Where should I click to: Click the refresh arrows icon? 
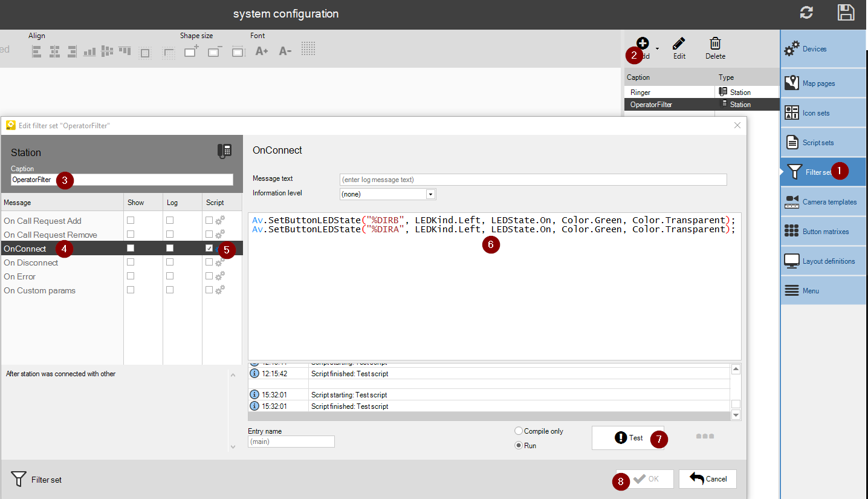[x=806, y=13]
